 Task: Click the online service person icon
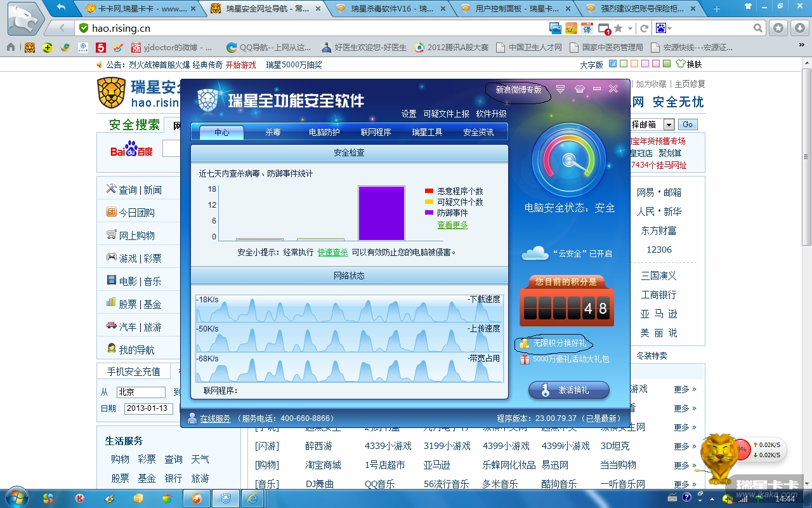(x=192, y=418)
